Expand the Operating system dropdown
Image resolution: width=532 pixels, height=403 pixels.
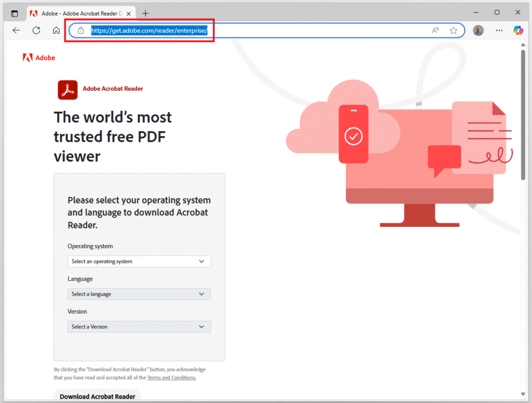[139, 261]
